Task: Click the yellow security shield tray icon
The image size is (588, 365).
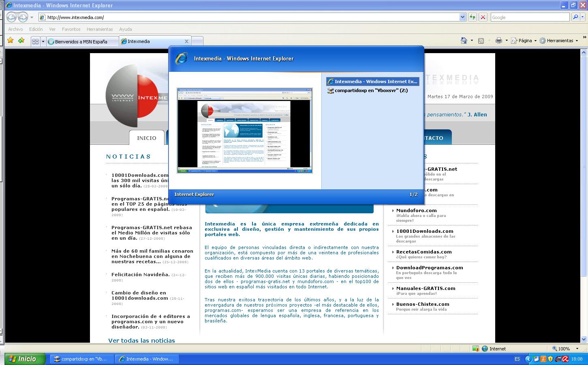Action: (550, 359)
